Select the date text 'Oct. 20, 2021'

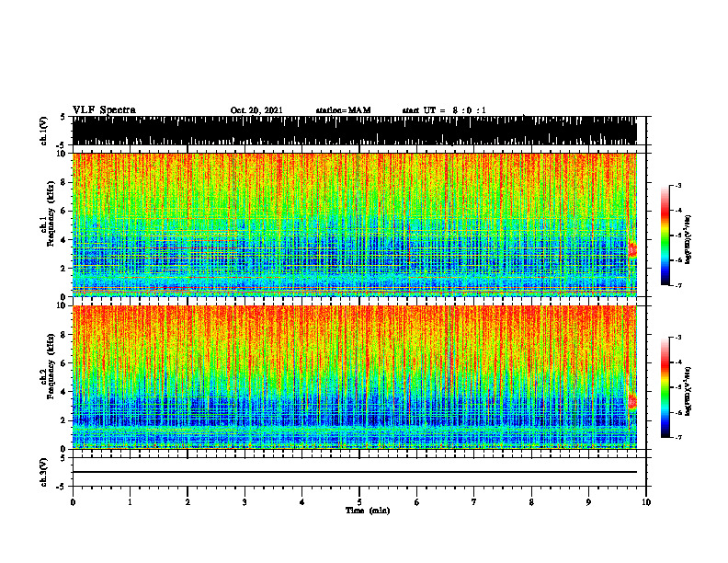[x=256, y=110]
